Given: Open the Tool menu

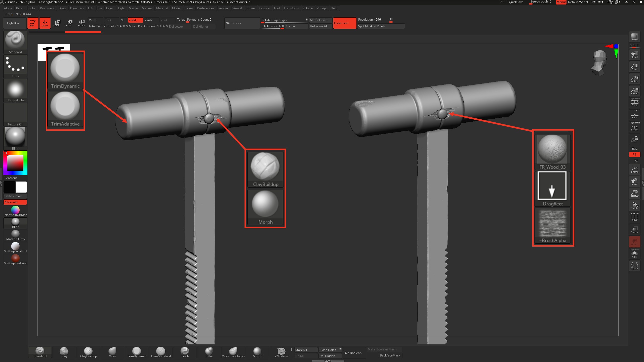Looking at the screenshot, I should (276, 8).
